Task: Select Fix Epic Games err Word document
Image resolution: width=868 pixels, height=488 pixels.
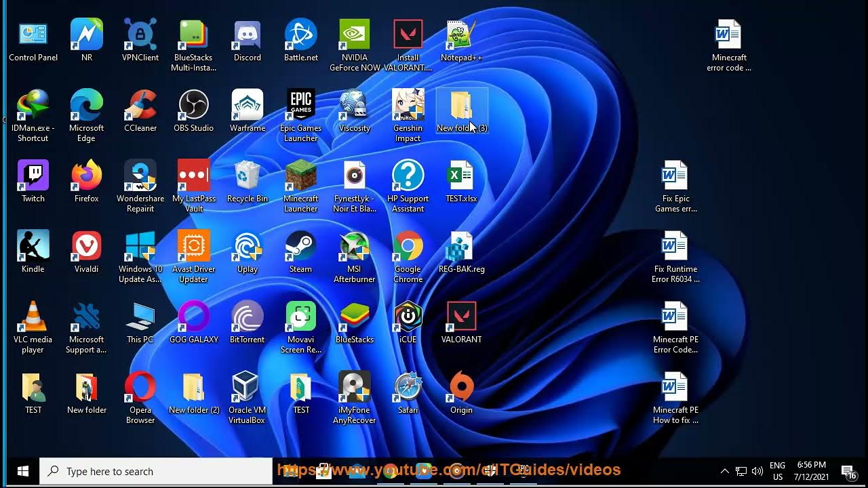Action: coord(675,186)
